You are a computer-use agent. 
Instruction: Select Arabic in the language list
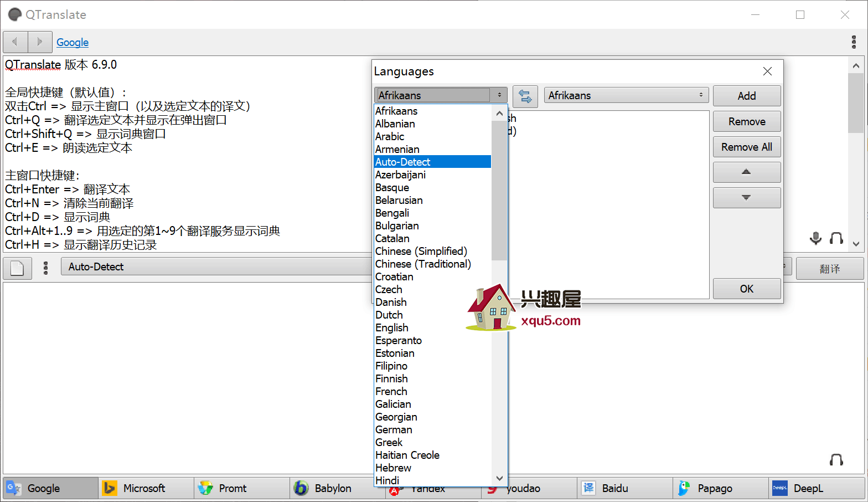[x=433, y=136]
